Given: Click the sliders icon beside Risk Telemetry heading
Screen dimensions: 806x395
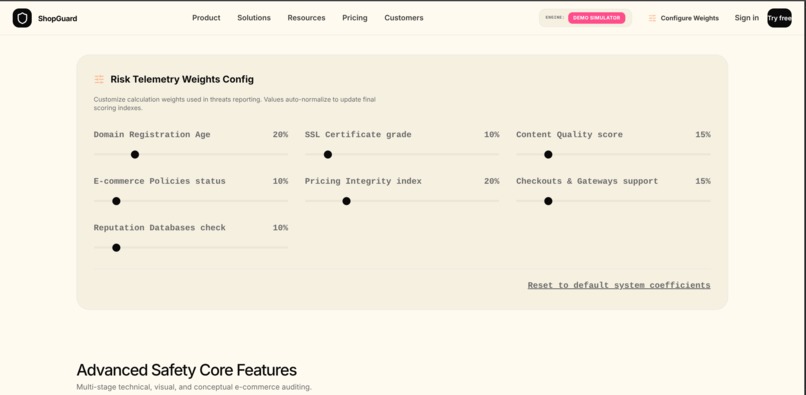Looking at the screenshot, I should (99, 79).
